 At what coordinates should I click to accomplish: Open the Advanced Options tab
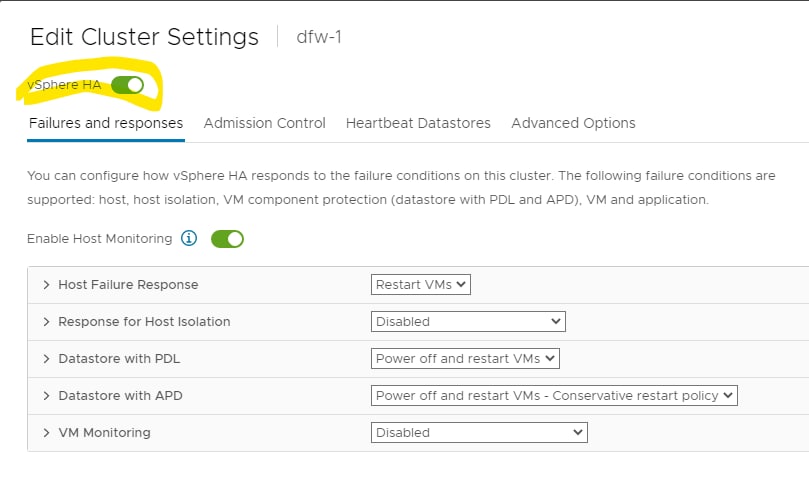573,123
